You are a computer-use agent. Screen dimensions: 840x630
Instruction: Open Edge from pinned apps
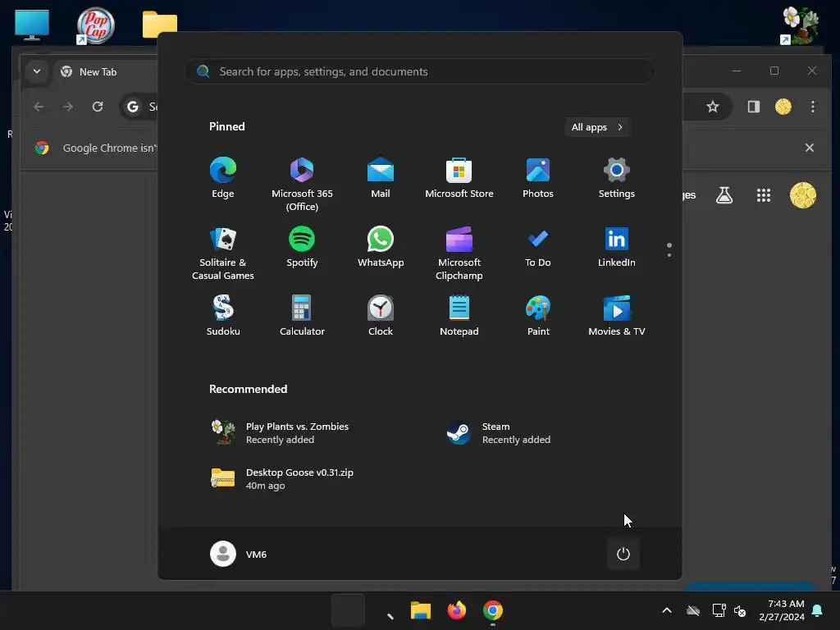[x=223, y=178]
